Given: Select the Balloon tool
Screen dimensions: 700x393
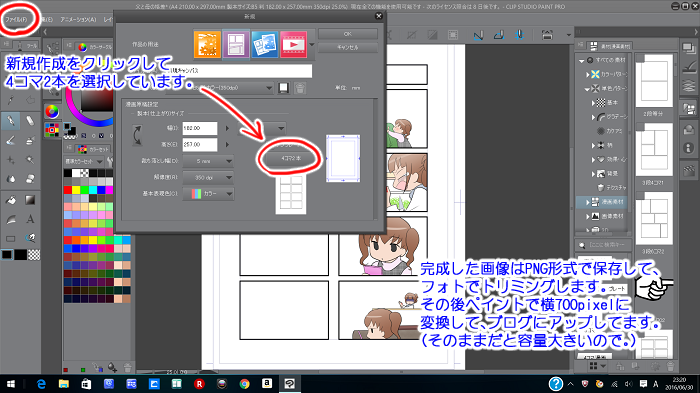Looking at the screenshot, I should (x=30, y=238).
